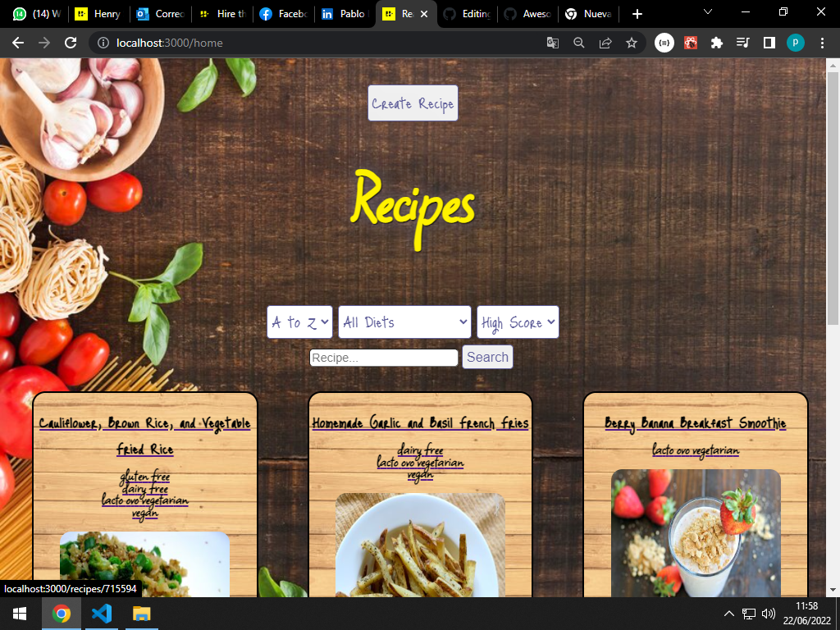Open Chrome profile avatar
The image size is (840, 630).
pos(796,43)
